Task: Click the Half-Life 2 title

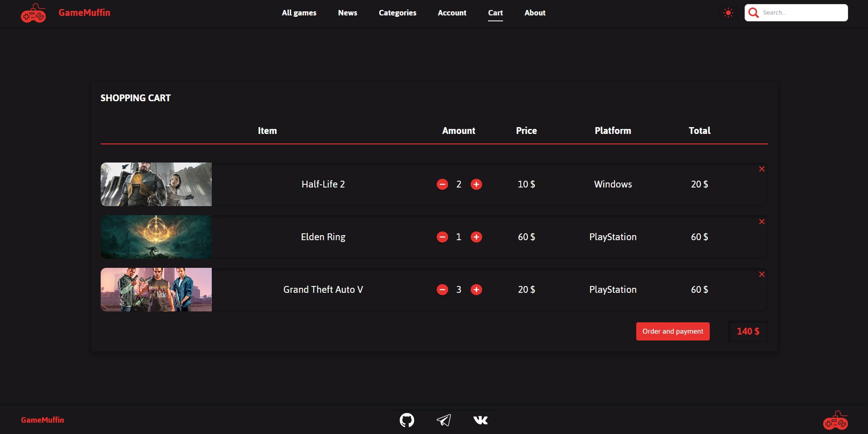Action: coord(323,184)
